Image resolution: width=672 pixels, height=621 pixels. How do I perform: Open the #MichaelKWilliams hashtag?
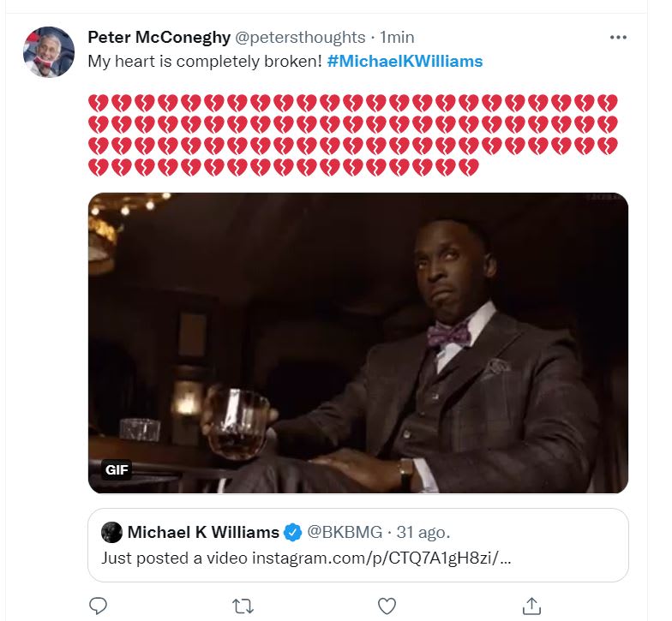point(405,62)
